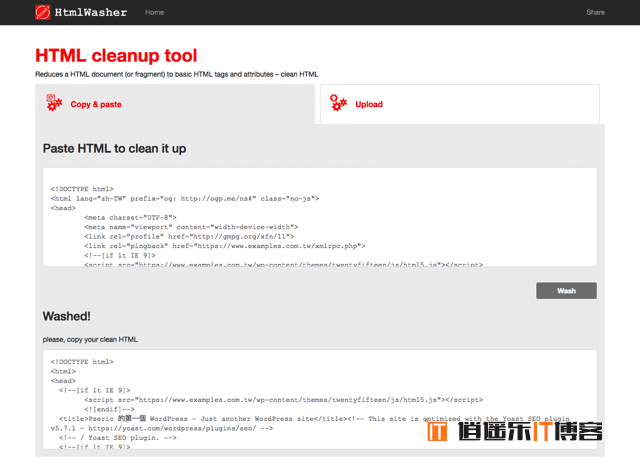Image resolution: width=640 pixels, height=465 pixels.
Task: Click the html lang line in input
Action: pos(185,199)
